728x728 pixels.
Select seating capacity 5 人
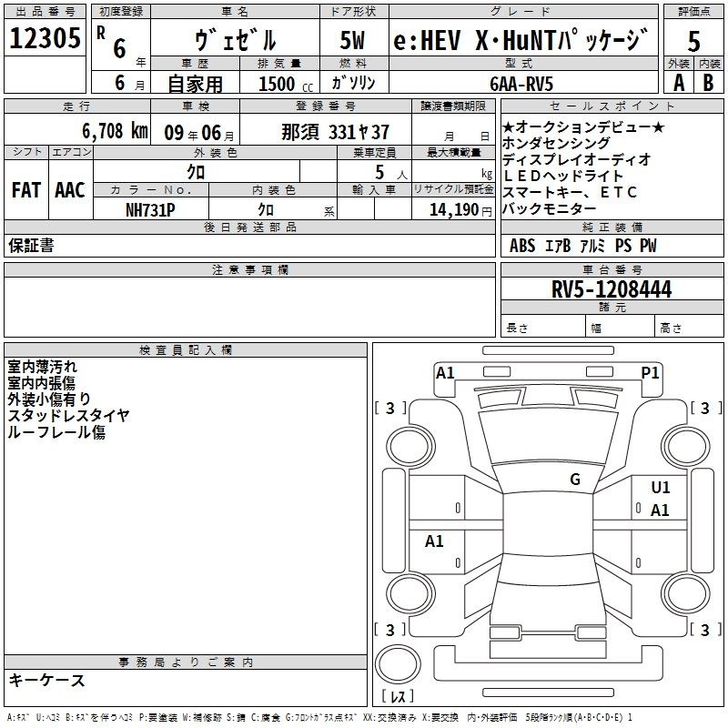point(391,173)
